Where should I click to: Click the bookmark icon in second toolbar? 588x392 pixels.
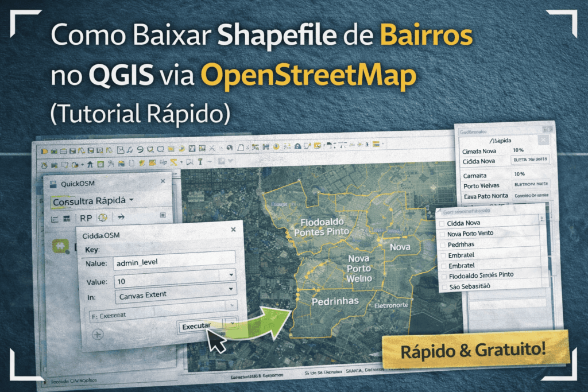[x=190, y=162]
